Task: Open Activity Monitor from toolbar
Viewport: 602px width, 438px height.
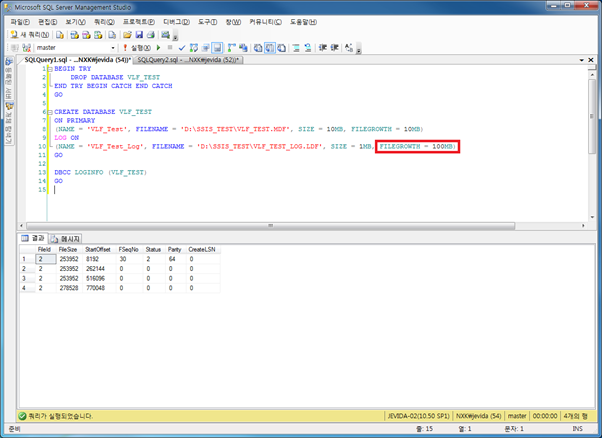Action: pos(165,35)
